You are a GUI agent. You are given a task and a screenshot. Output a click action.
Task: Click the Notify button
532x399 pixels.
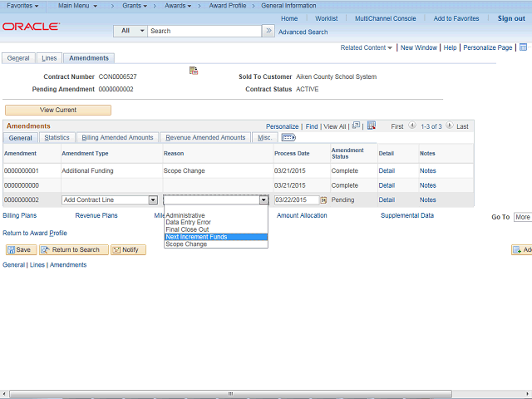tap(128, 249)
